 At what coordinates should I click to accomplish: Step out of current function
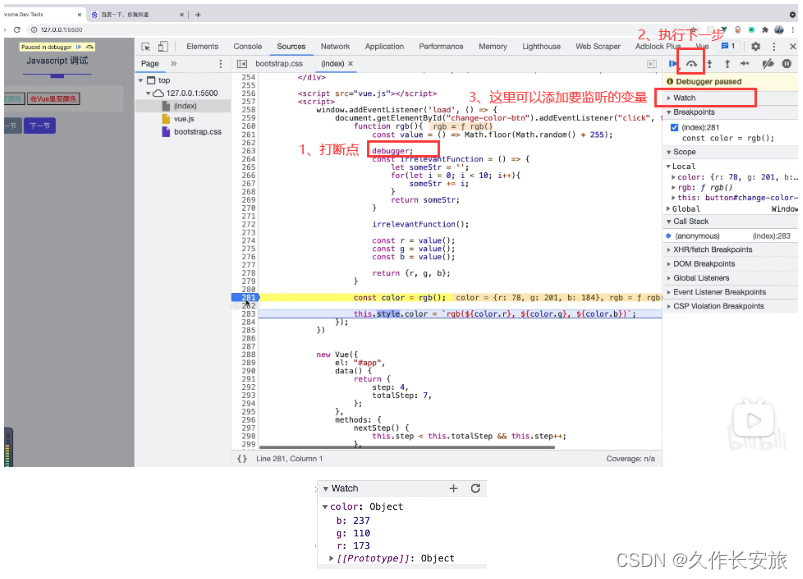pyautogui.click(x=727, y=63)
